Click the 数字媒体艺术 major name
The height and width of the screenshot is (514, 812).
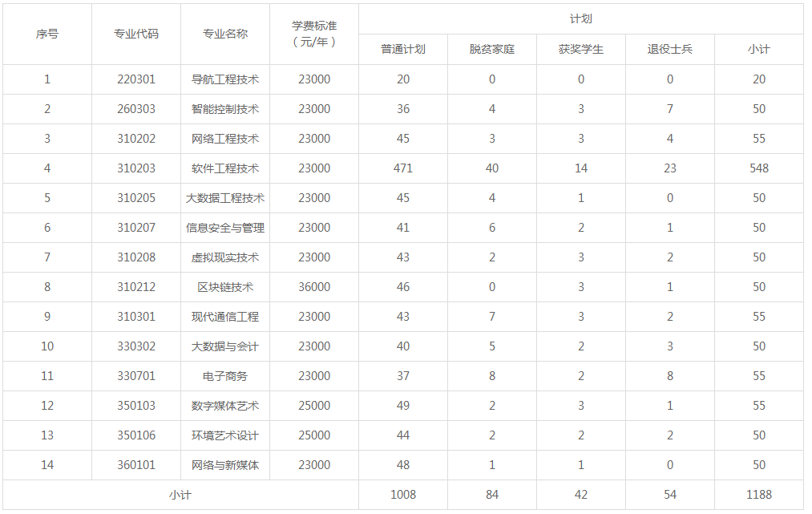[x=225, y=406]
